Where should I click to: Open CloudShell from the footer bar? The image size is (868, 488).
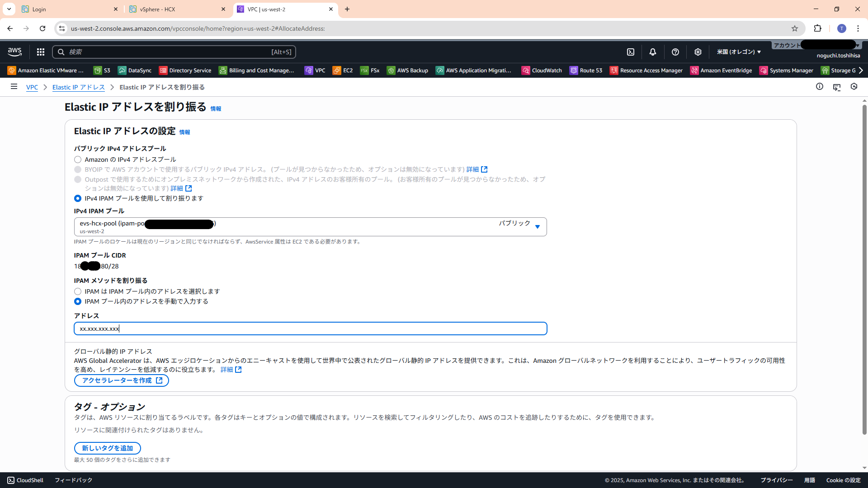pyautogui.click(x=25, y=480)
